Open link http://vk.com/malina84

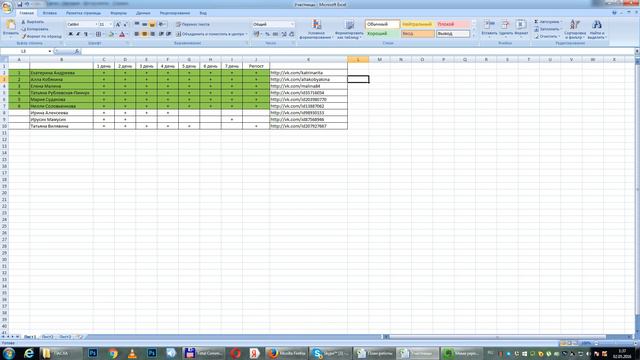pos(295,86)
